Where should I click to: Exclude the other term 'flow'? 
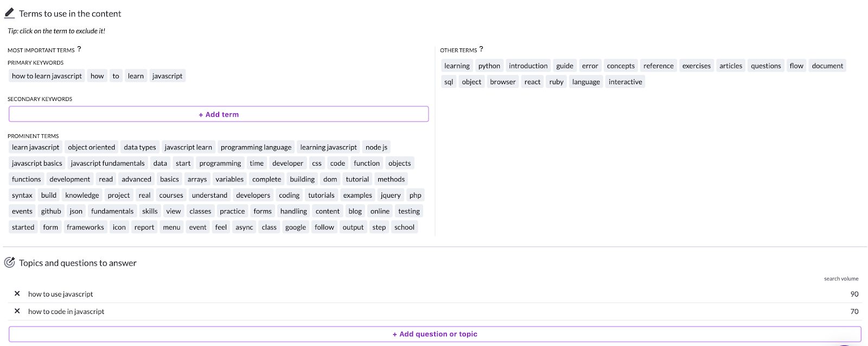pyautogui.click(x=796, y=66)
